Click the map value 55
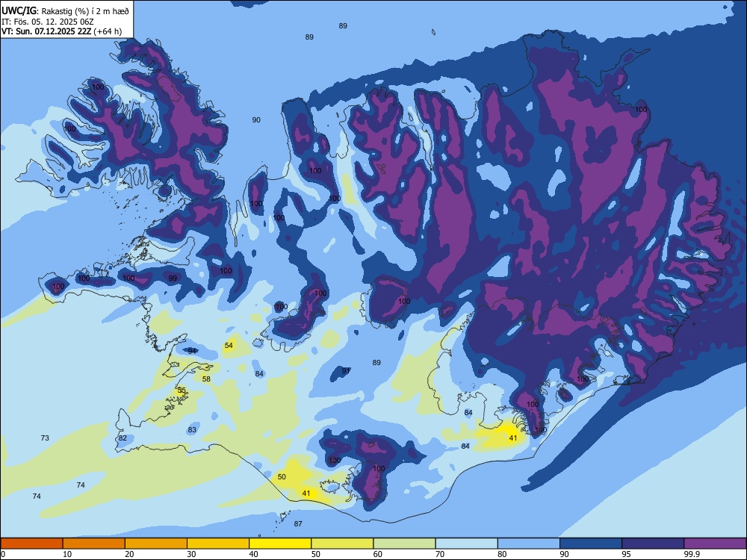 point(182,390)
